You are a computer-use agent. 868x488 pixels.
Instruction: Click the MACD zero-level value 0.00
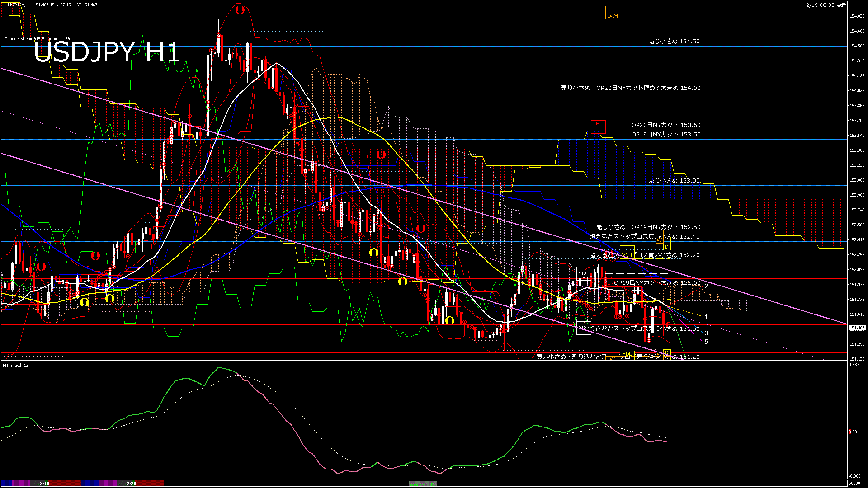coord(853,432)
